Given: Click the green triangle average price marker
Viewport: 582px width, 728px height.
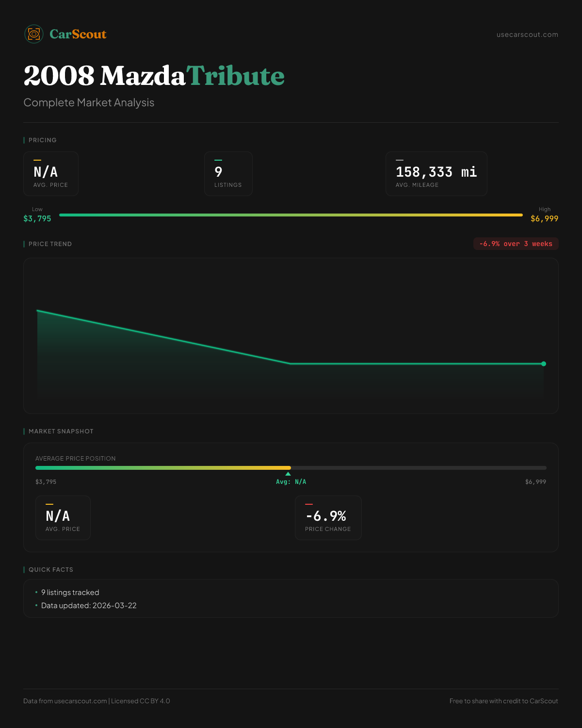Looking at the screenshot, I should (288, 474).
